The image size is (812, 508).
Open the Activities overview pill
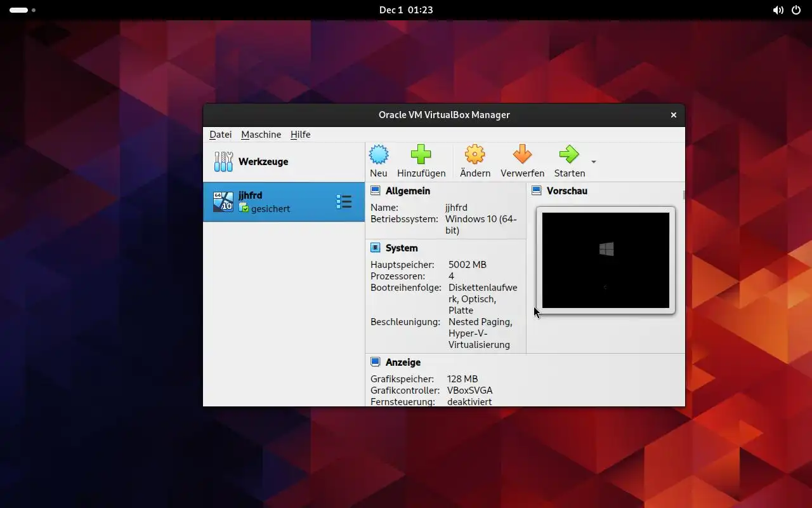22,10
